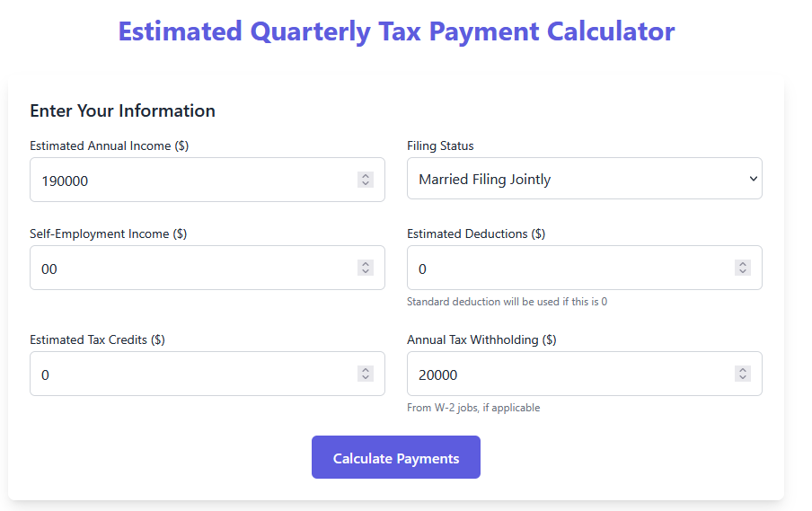
Task: Decrease the Estimated Annual Income with the down arrow
Action: click(366, 184)
